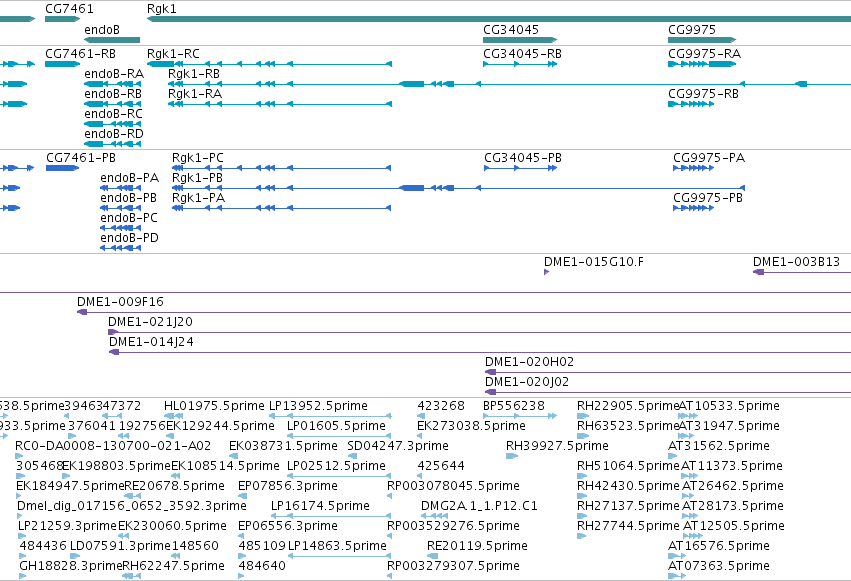Click transcript CG34045-RB
The image size is (851, 581).
tap(522, 54)
